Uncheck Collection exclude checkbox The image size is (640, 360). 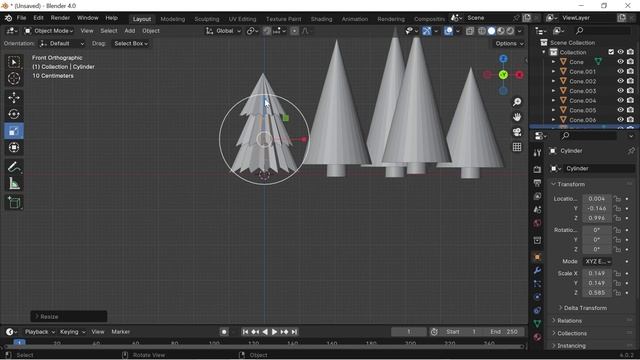(611, 52)
